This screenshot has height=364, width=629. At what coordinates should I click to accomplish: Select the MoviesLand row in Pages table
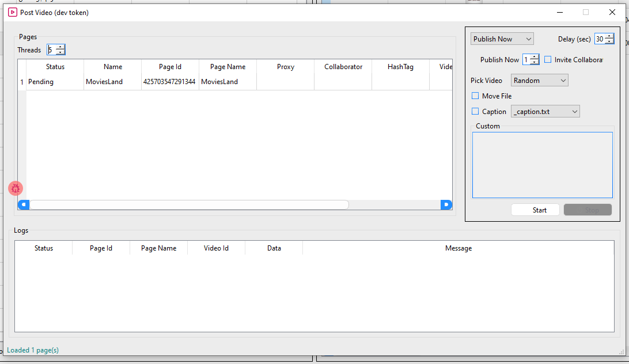click(104, 82)
